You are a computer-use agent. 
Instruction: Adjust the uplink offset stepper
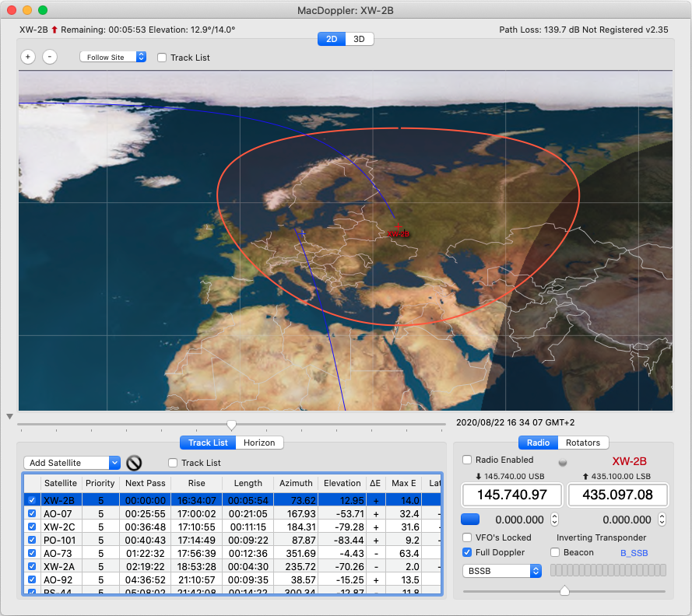tap(662, 520)
